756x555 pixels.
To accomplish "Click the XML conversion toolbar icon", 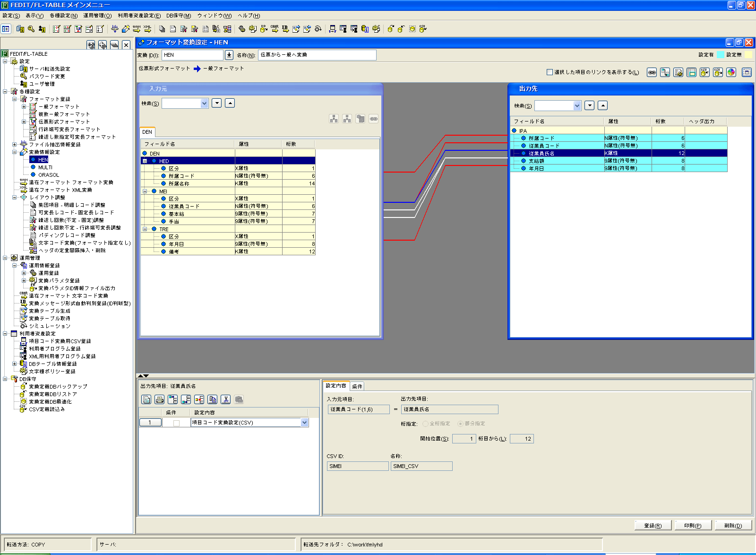I will point(147,29).
